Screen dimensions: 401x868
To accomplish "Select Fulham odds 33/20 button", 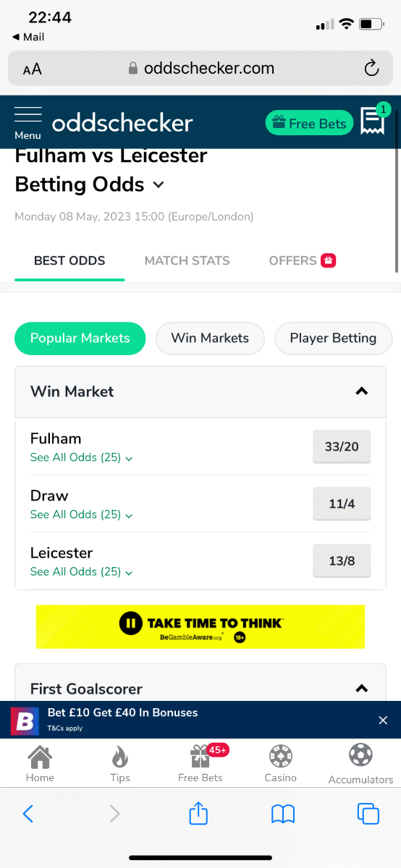I will click(x=342, y=446).
